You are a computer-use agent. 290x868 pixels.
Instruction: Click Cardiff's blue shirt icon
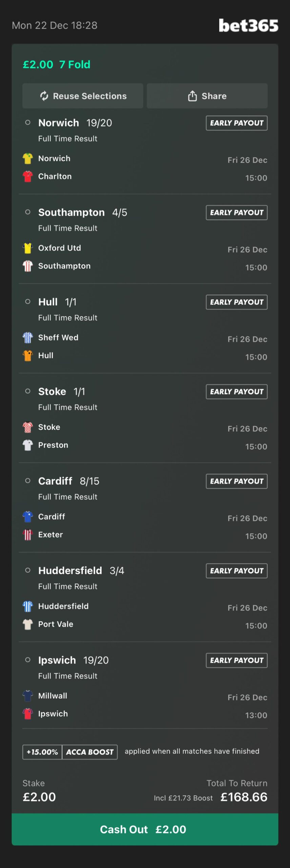click(x=28, y=516)
